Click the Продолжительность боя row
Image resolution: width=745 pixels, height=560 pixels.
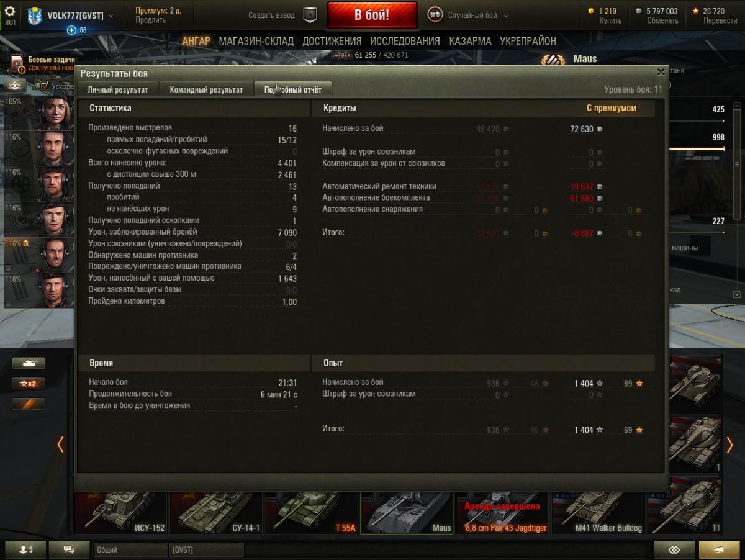(x=193, y=394)
